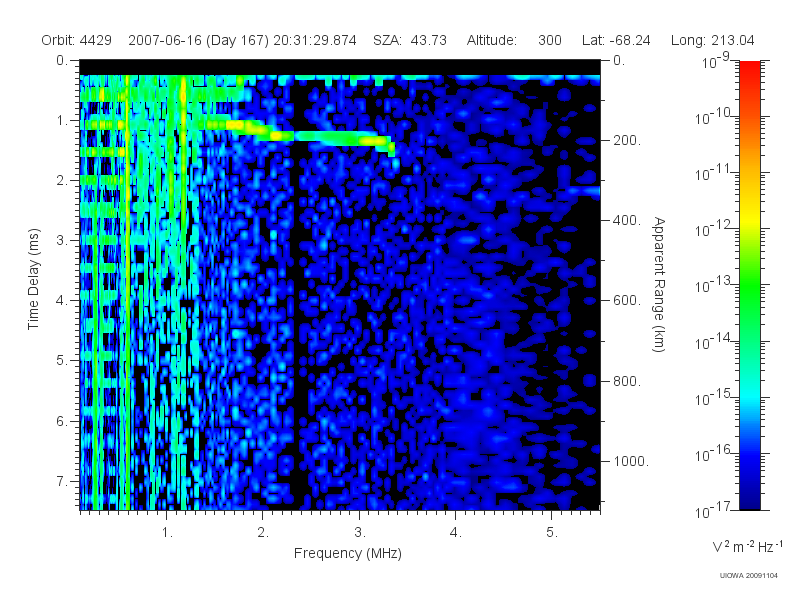Click apparent range tick label '200.'
Image resolution: width=800 pixels, height=600 pixels.
point(627,140)
